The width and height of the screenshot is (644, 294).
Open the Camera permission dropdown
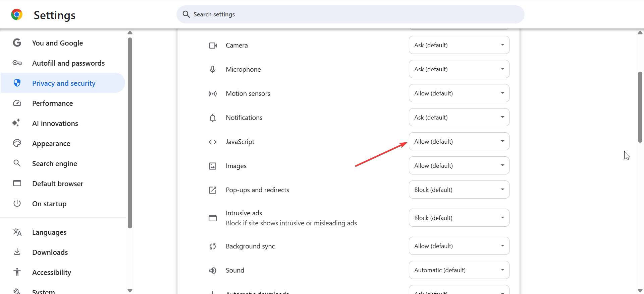459,45
